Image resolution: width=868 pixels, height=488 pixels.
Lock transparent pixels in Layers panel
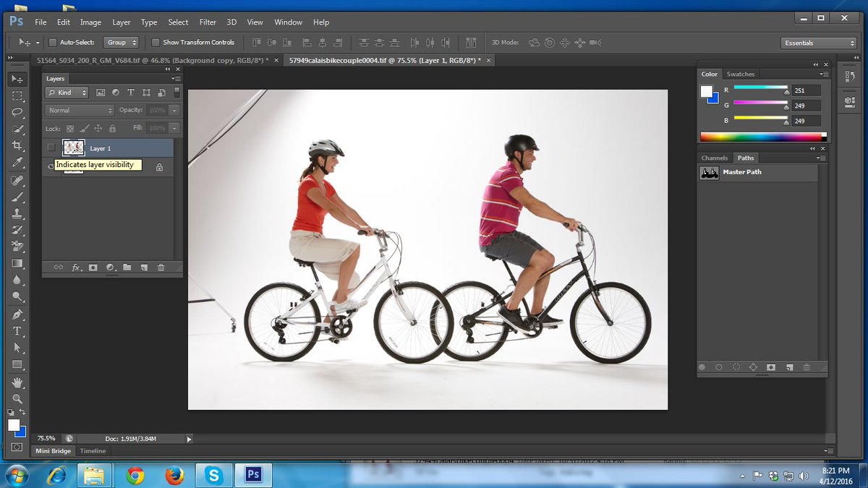point(70,128)
